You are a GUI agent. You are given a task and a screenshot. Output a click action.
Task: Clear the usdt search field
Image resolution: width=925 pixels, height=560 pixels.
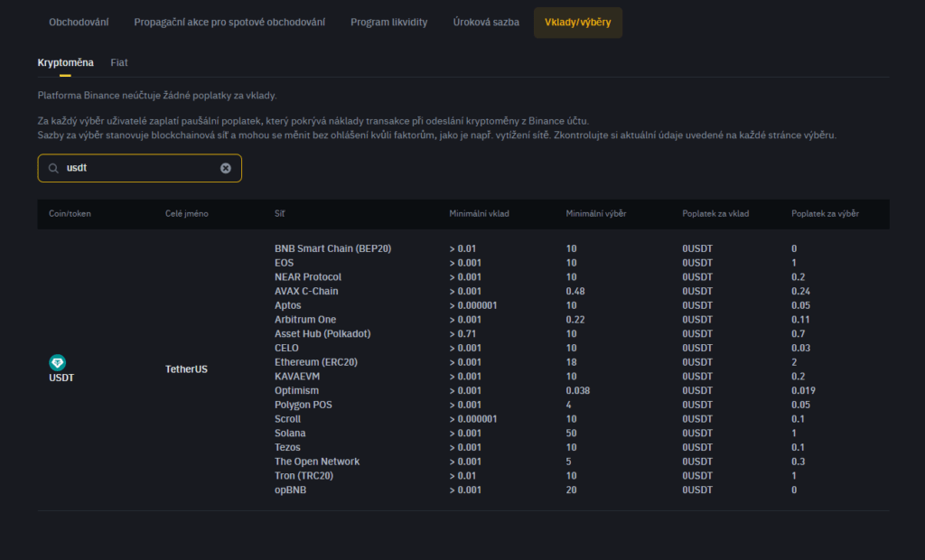tap(225, 168)
